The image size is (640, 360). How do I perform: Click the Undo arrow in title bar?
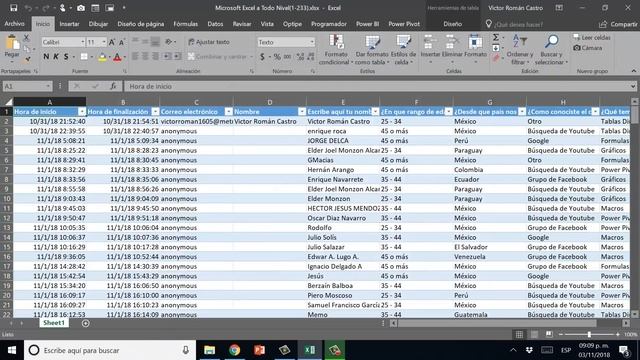point(28,8)
